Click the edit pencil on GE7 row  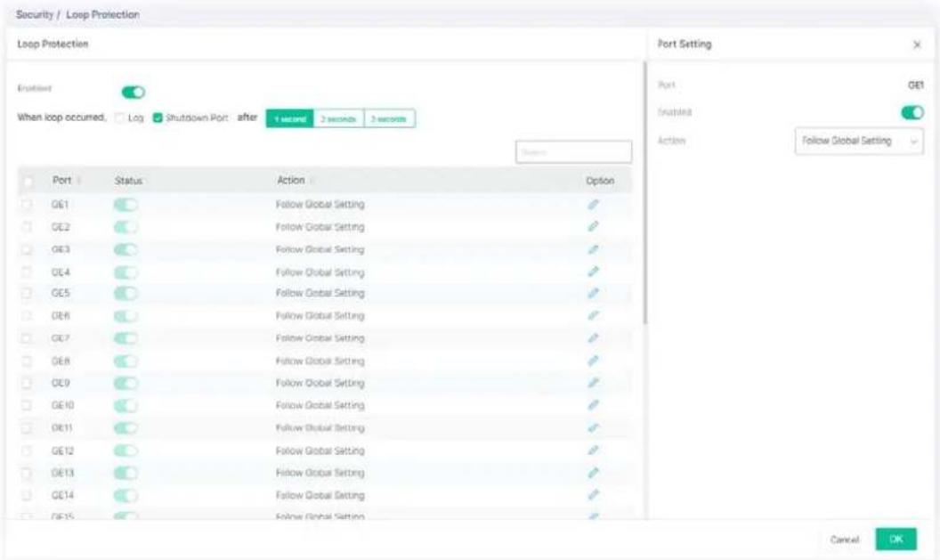[x=593, y=338]
